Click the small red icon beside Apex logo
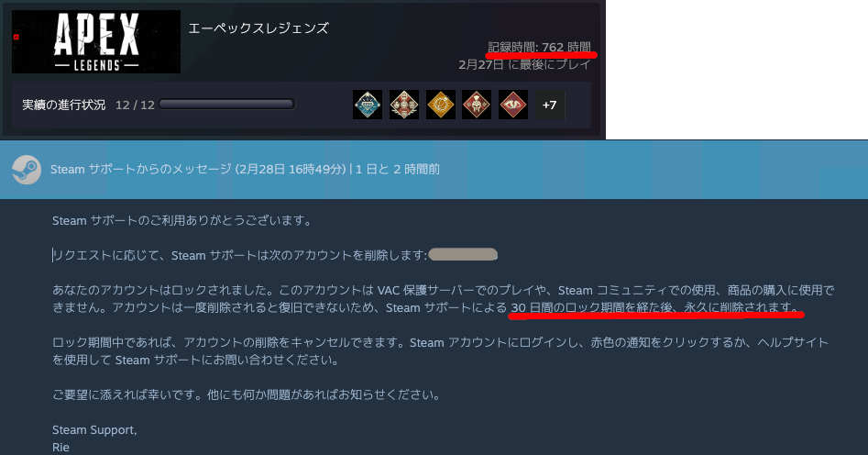This screenshot has height=455, width=868. 16,37
